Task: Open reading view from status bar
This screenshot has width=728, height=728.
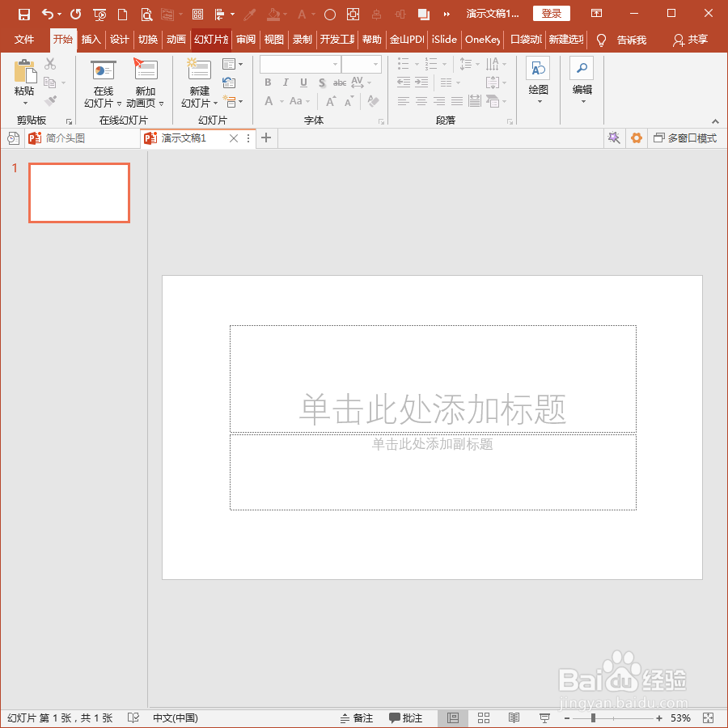Action: [514, 717]
